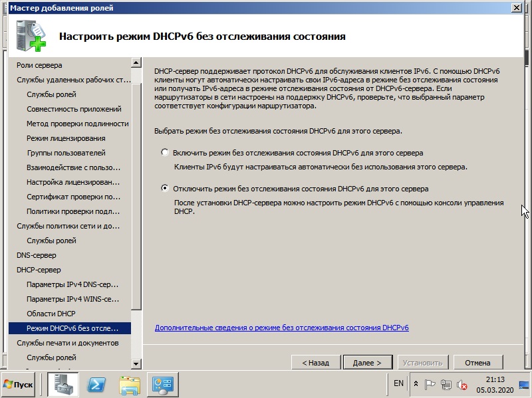The height and width of the screenshot is (398, 532).
Task: Select Области DHCP step
Action: click(x=51, y=313)
